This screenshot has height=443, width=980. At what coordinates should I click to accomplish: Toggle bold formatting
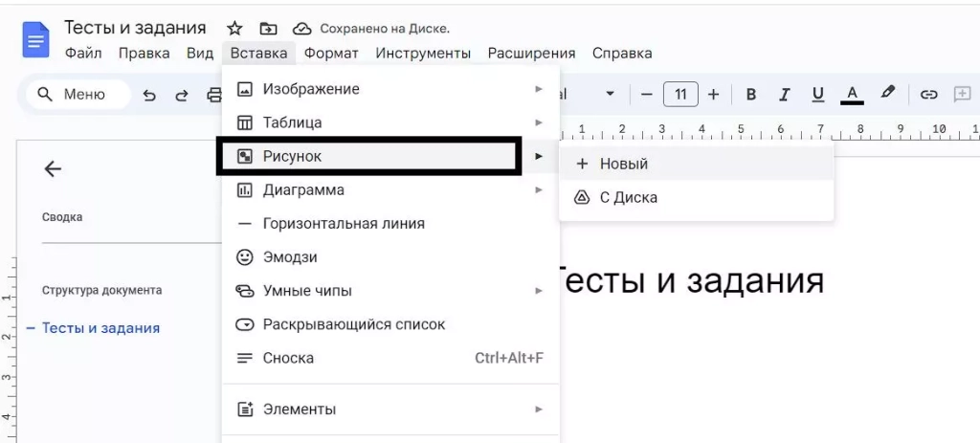click(751, 95)
